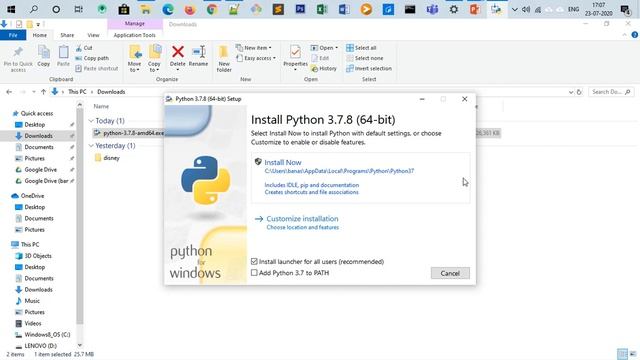
Task: Click the Refresh button beside address bar
Action: click(x=579, y=92)
